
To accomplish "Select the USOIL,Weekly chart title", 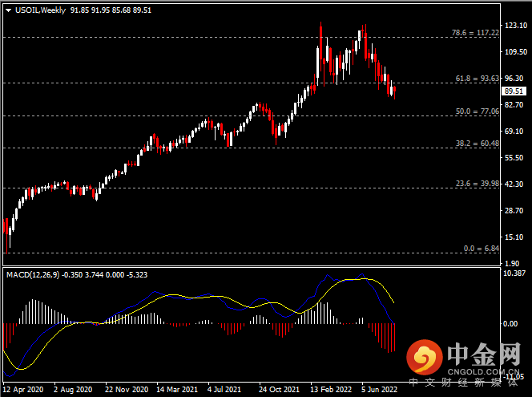I will 40,10.
